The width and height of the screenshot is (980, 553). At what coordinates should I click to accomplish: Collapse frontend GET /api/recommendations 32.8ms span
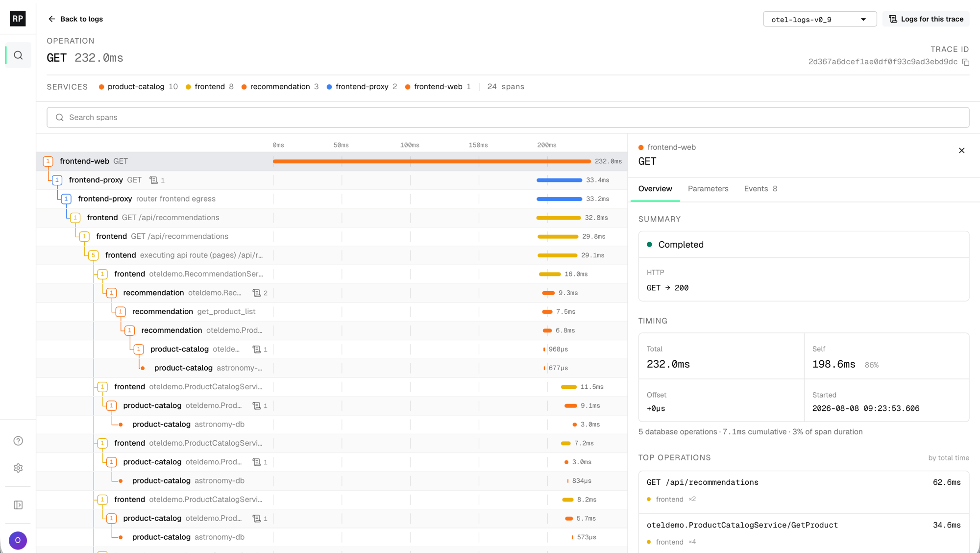(75, 218)
